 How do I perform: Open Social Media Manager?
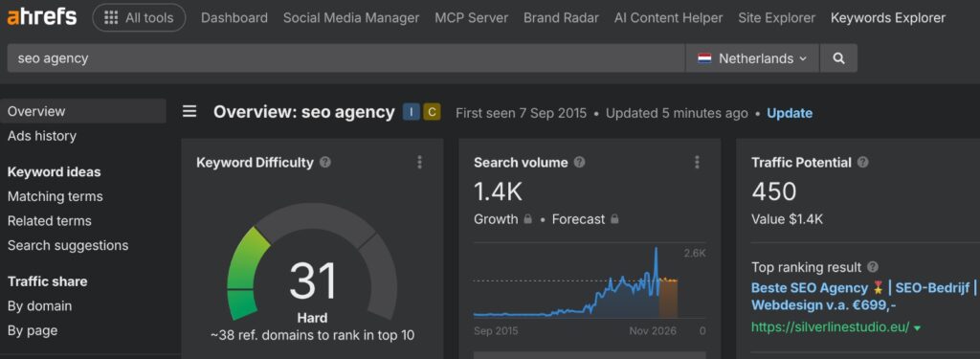(x=351, y=18)
